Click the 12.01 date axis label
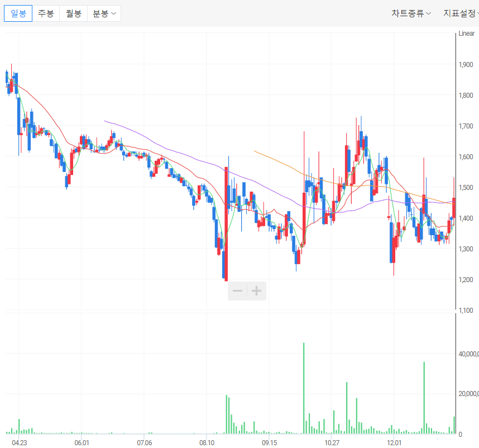This screenshot has width=479, height=448. pyautogui.click(x=394, y=443)
